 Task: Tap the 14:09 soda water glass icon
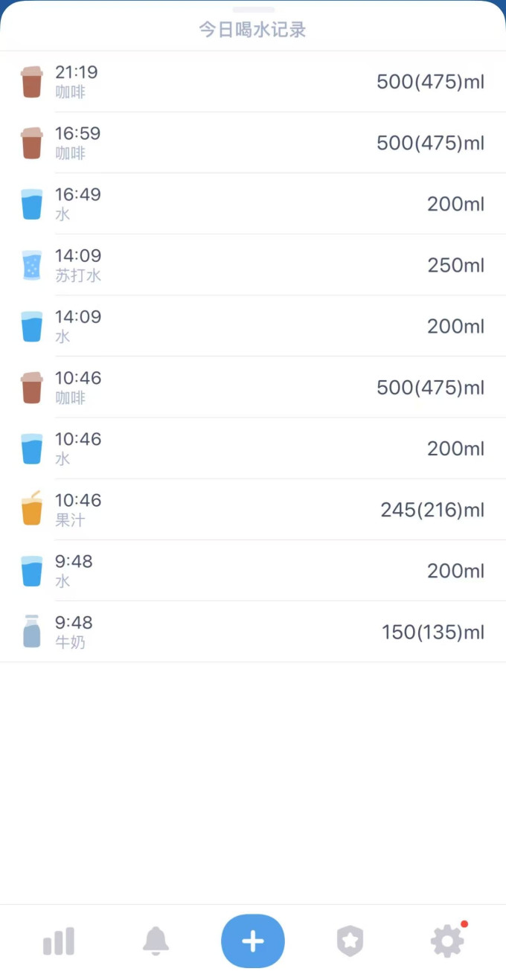pos(31,265)
